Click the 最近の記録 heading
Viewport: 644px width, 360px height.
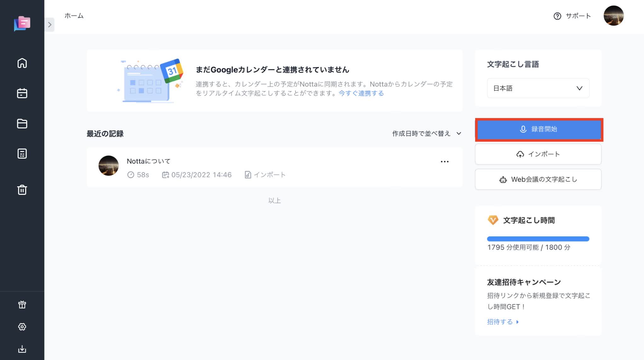(105, 133)
